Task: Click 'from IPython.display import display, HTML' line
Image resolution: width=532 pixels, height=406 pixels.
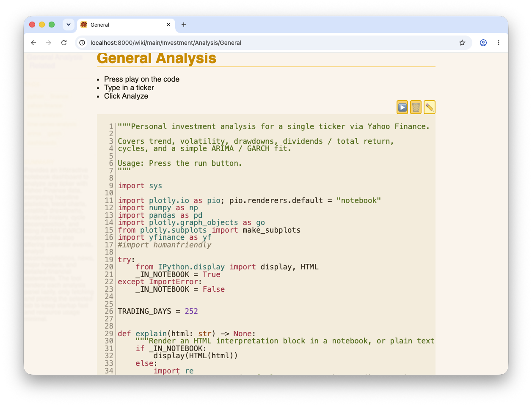Action: click(x=227, y=267)
